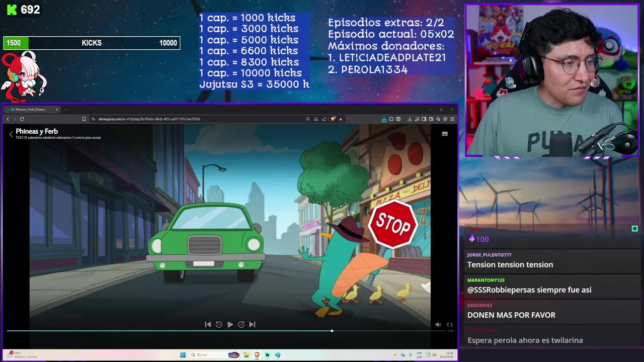The width and height of the screenshot is (644, 362).
Task: Click the browser back arrow
Action: coord(8,119)
